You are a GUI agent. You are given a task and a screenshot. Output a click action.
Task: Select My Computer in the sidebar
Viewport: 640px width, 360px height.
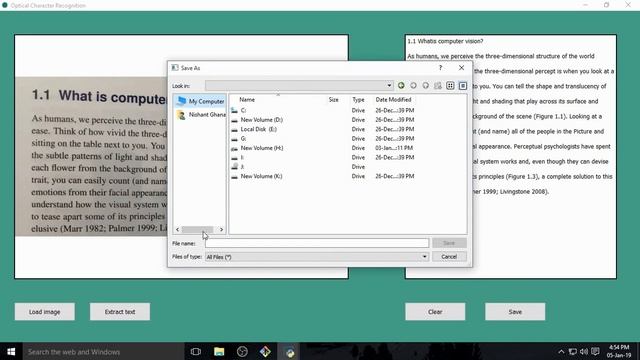[200, 101]
